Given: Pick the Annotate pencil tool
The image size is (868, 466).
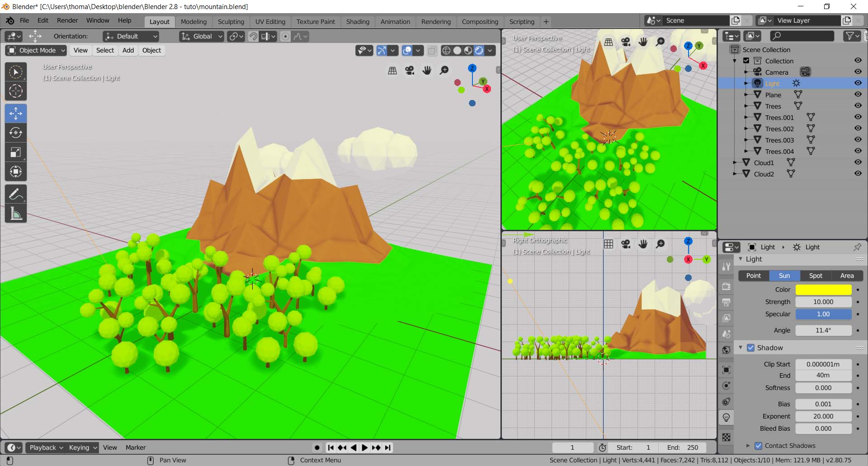Looking at the screenshot, I should (16, 195).
